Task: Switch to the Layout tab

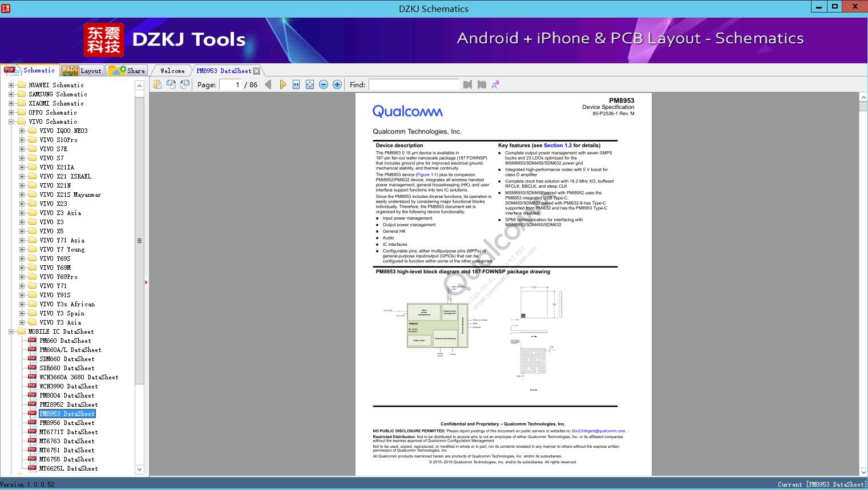Action: (82, 71)
